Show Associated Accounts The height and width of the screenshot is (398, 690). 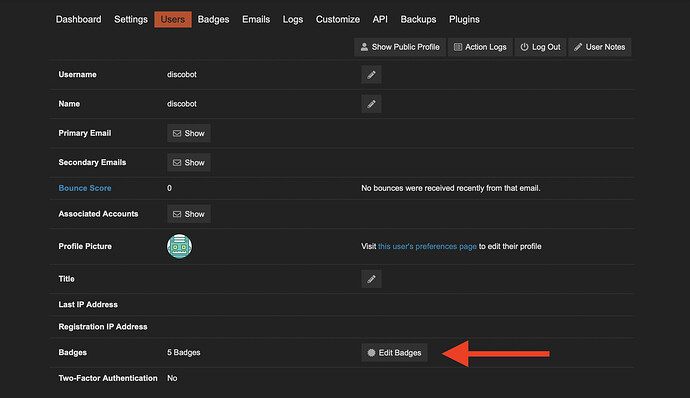click(189, 214)
